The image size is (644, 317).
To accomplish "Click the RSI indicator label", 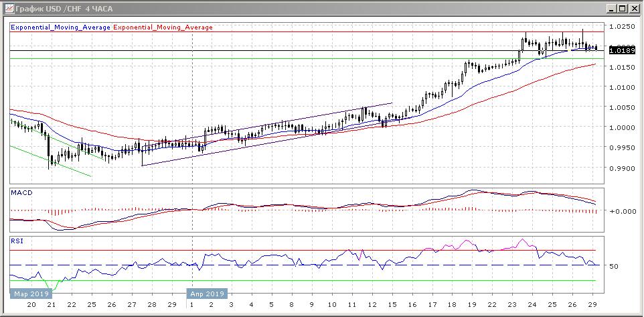I will tap(16, 240).
